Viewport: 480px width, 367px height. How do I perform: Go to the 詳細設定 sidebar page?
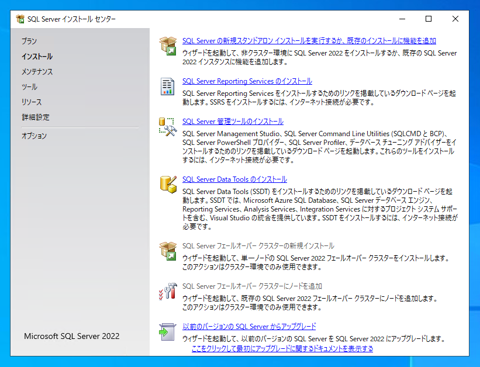(35, 117)
